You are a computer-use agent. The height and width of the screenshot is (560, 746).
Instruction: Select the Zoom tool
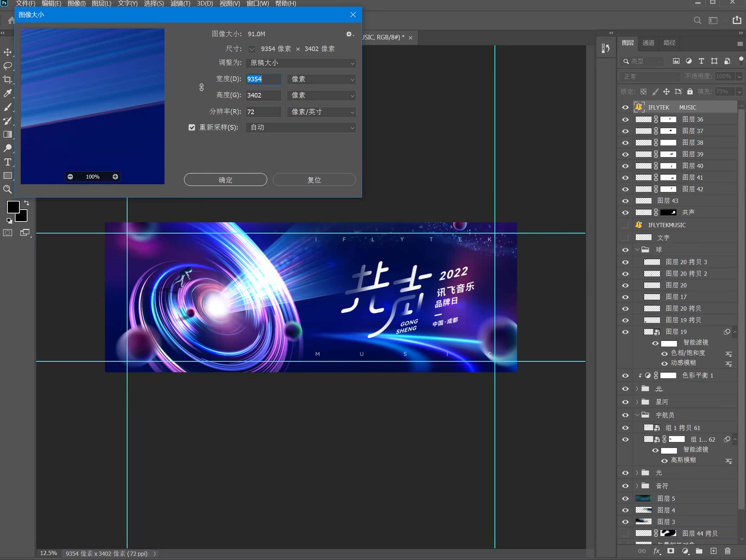coord(7,189)
